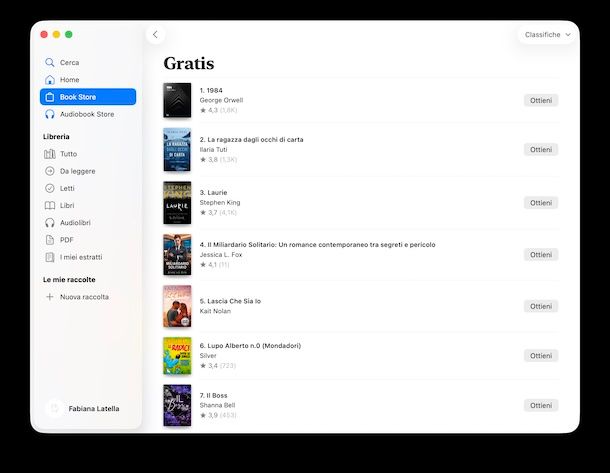Click the Cerca magnifying glass icon
610x473 pixels.
[x=49, y=62]
